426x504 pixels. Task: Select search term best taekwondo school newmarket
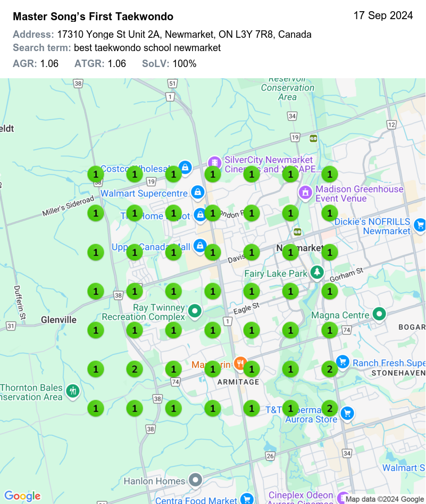(x=147, y=47)
